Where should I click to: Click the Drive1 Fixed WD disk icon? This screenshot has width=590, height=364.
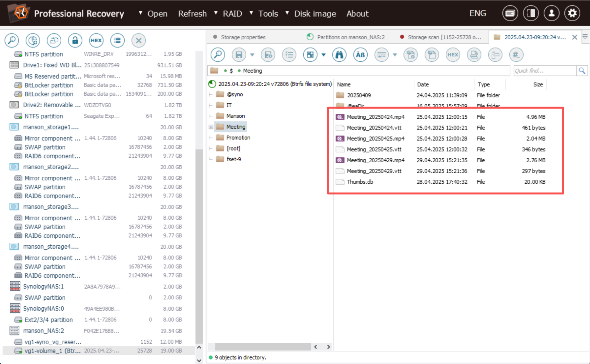tap(14, 65)
